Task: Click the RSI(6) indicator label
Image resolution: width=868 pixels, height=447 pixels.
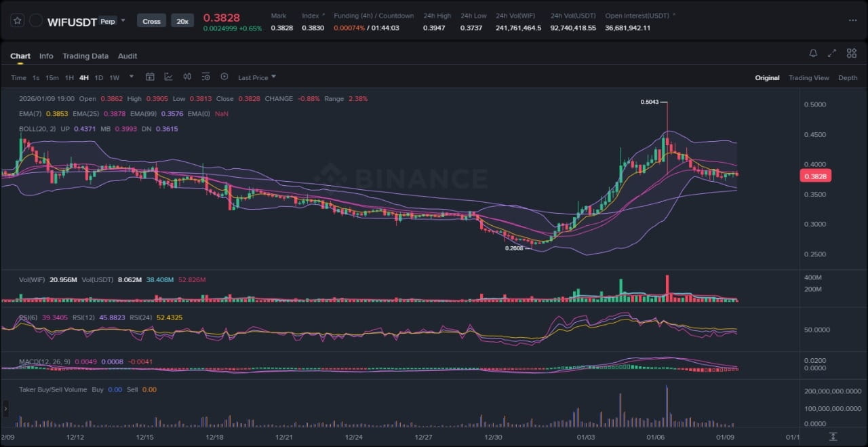Action: [x=29, y=317]
